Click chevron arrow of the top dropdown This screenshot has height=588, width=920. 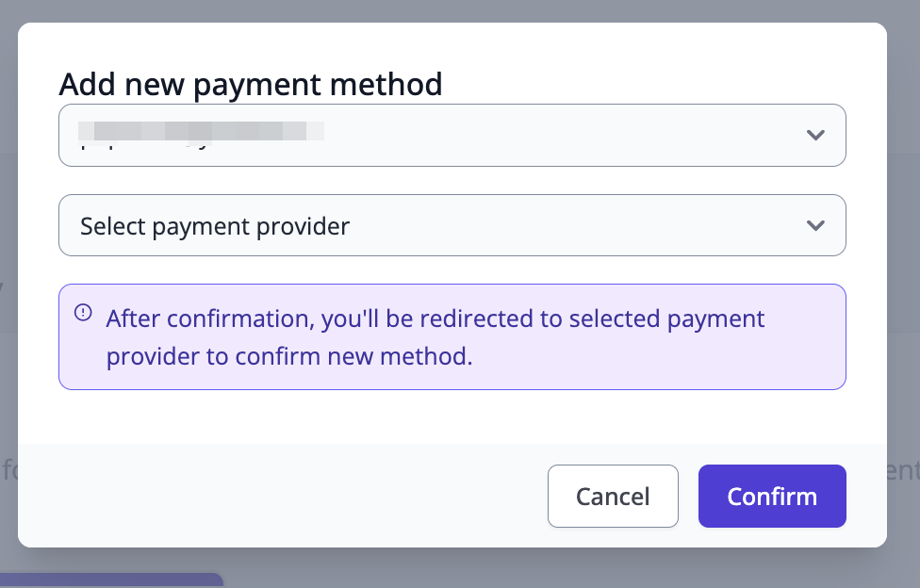coord(815,135)
